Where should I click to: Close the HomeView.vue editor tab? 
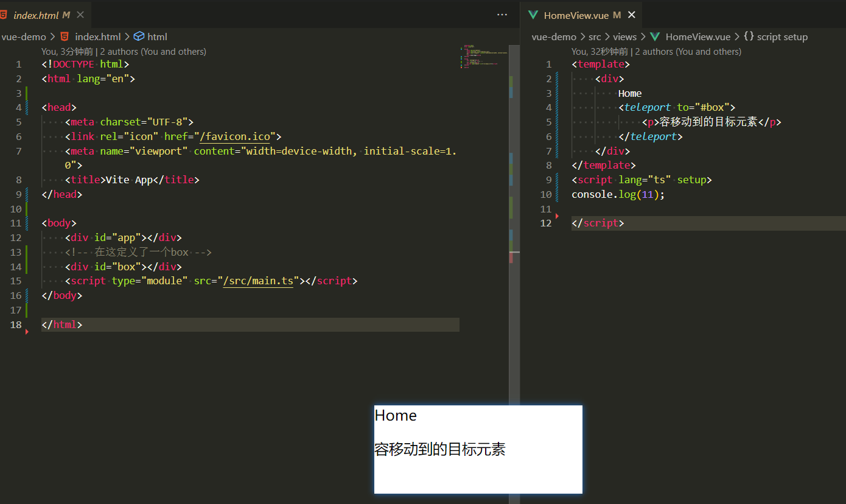(x=631, y=15)
